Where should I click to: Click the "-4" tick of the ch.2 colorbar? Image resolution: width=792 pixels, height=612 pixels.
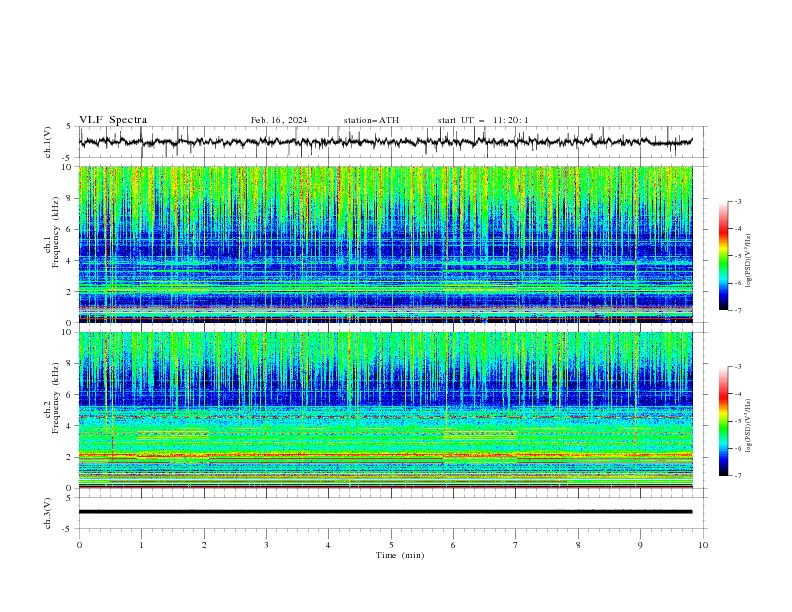pyautogui.click(x=738, y=394)
